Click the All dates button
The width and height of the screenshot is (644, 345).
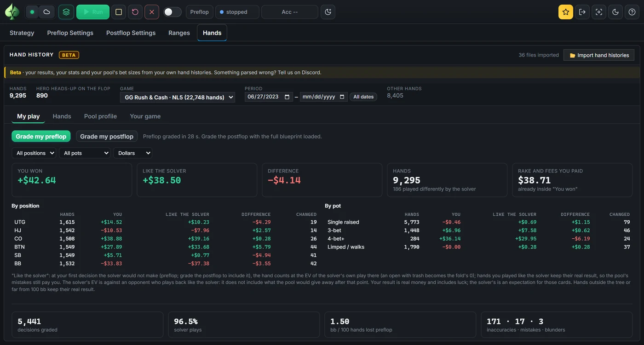click(x=363, y=97)
